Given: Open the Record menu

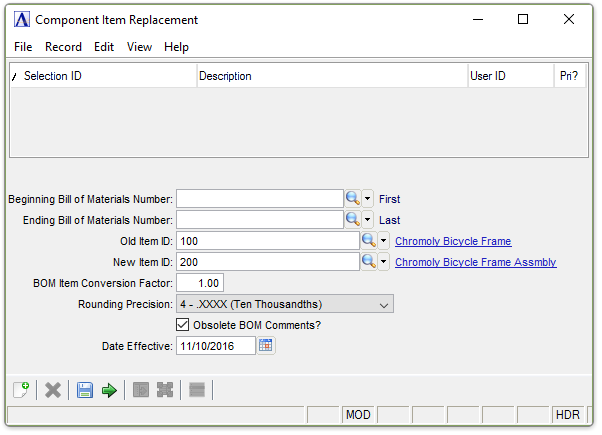Looking at the screenshot, I should click(x=63, y=47).
